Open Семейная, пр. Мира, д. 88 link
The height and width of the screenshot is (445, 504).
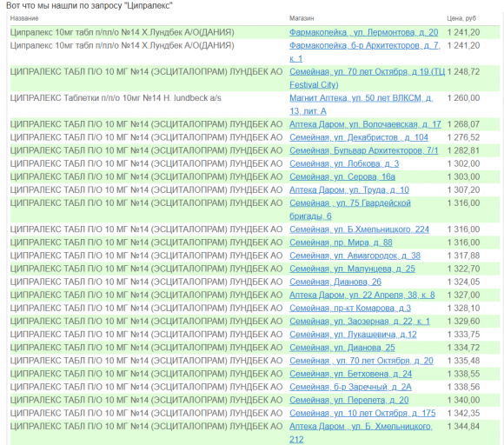click(x=341, y=242)
